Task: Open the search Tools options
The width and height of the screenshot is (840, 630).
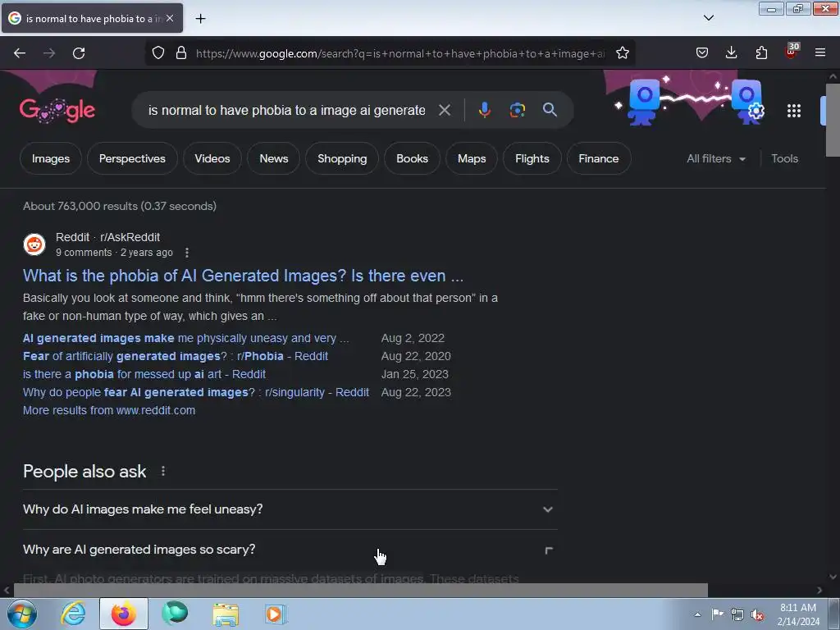Action: click(x=784, y=158)
